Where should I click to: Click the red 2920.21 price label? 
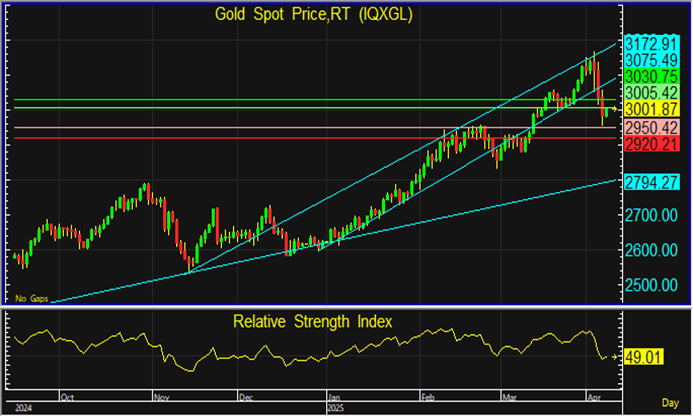point(651,145)
